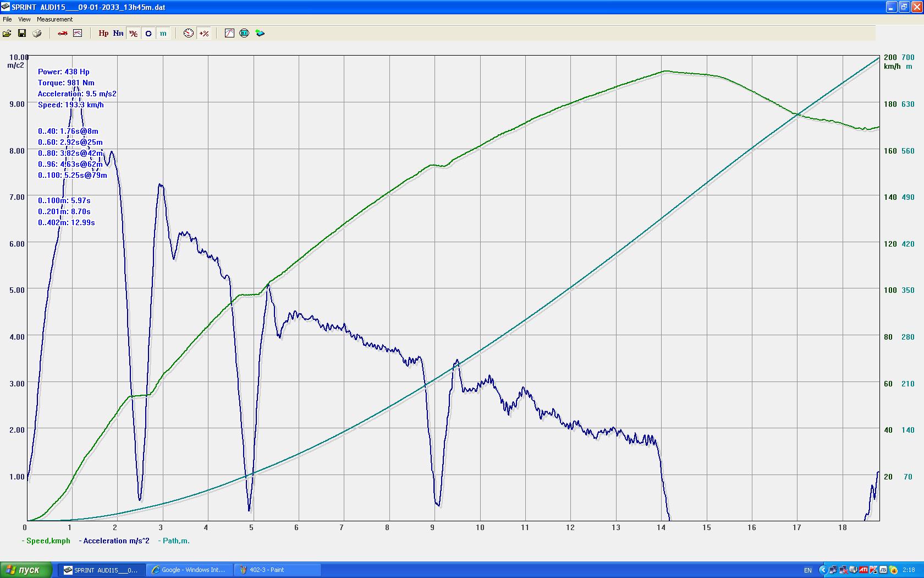The image size is (924, 578).
Task: Click the green arrow device transfer icon
Action: tap(260, 34)
